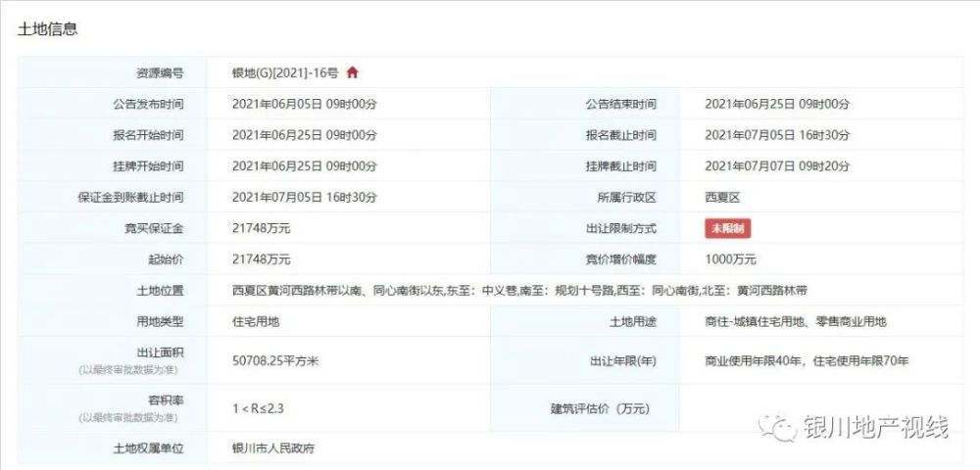Viewport: 980px width, 470px height.
Task: Click the 公告发布时间 value 2021年06月05日 09时00分
Action: click(305, 104)
